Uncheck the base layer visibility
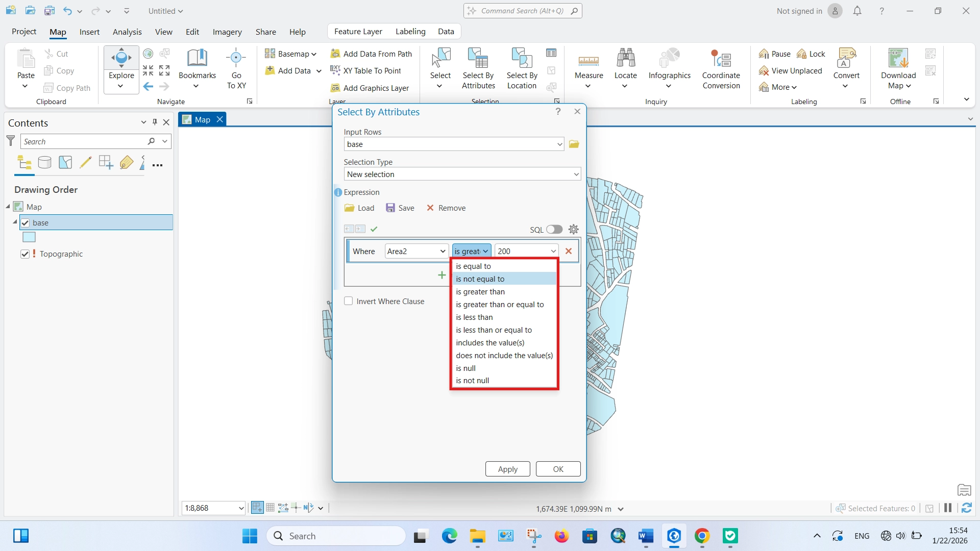This screenshot has width=980, height=551. click(x=25, y=223)
